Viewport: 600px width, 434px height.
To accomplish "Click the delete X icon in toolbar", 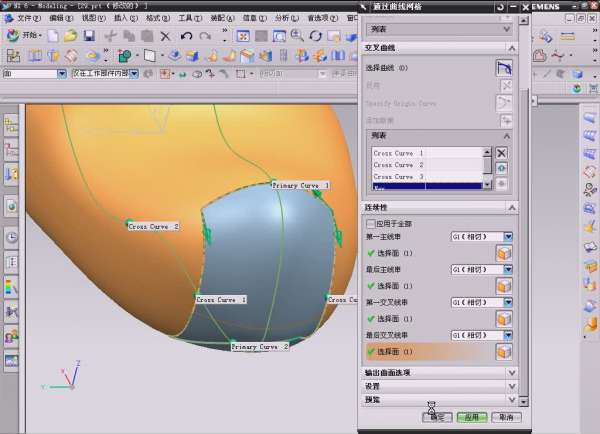I will pyautogui.click(x=166, y=36).
